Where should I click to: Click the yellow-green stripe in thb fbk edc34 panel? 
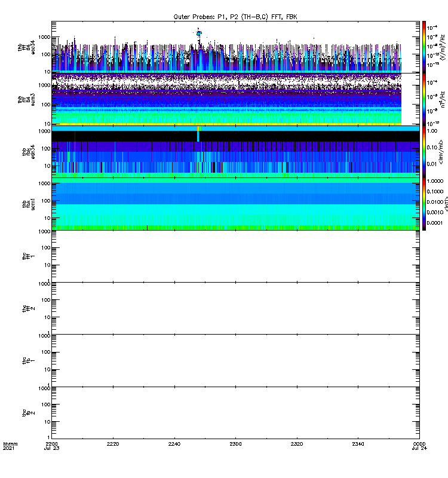click(x=198, y=128)
